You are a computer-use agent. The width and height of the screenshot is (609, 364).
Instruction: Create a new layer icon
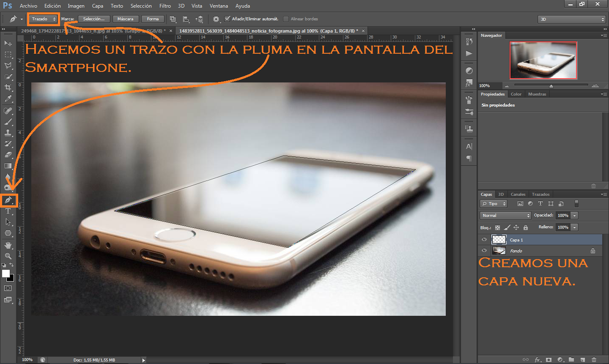pos(583,360)
